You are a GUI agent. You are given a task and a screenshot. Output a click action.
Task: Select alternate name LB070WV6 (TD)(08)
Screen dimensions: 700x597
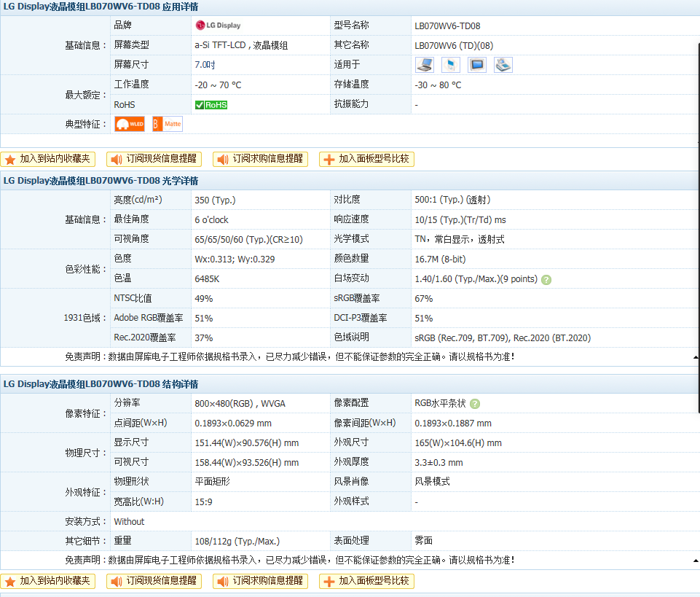[x=454, y=46]
